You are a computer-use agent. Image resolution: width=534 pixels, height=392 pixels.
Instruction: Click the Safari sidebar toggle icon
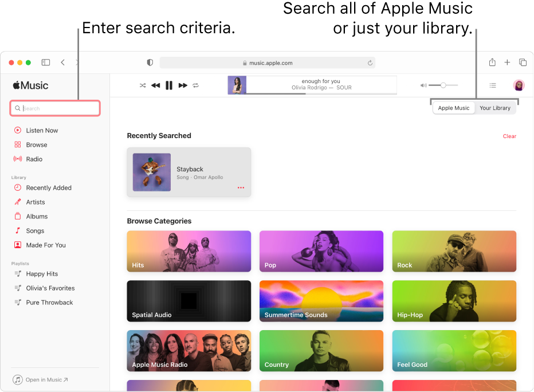[x=46, y=62]
